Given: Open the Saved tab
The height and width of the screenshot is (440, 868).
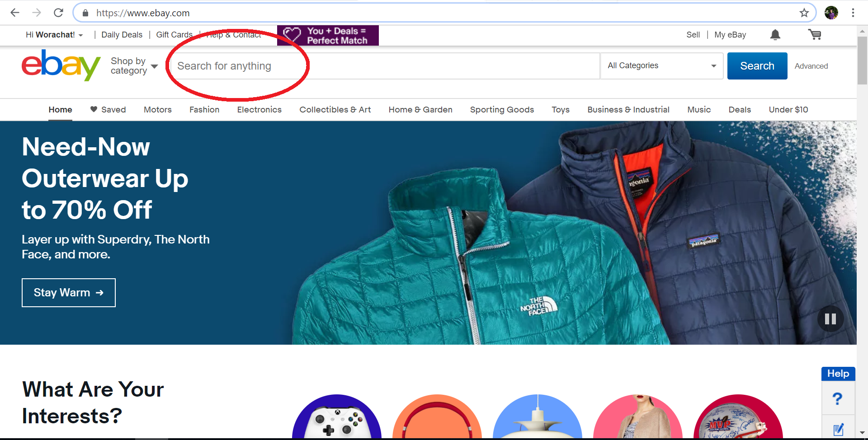Looking at the screenshot, I should (x=108, y=110).
